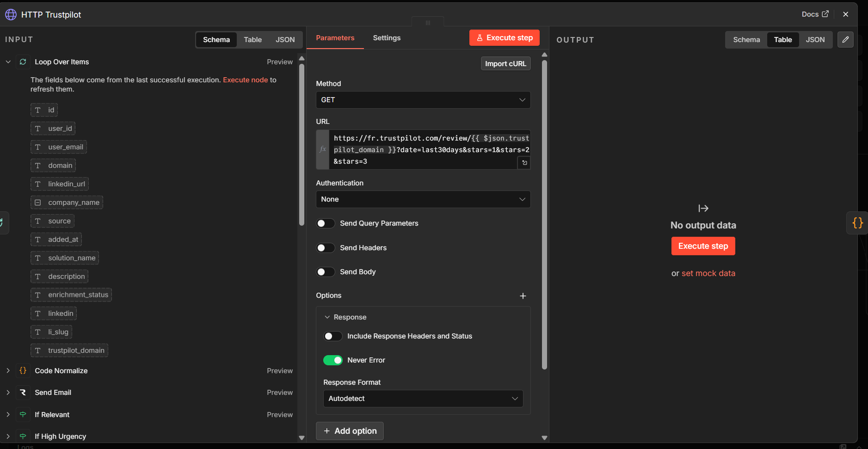The width and height of the screenshot is (868, 449).
Task: Click the text type icon of description
Action: [x=38, y=277]
